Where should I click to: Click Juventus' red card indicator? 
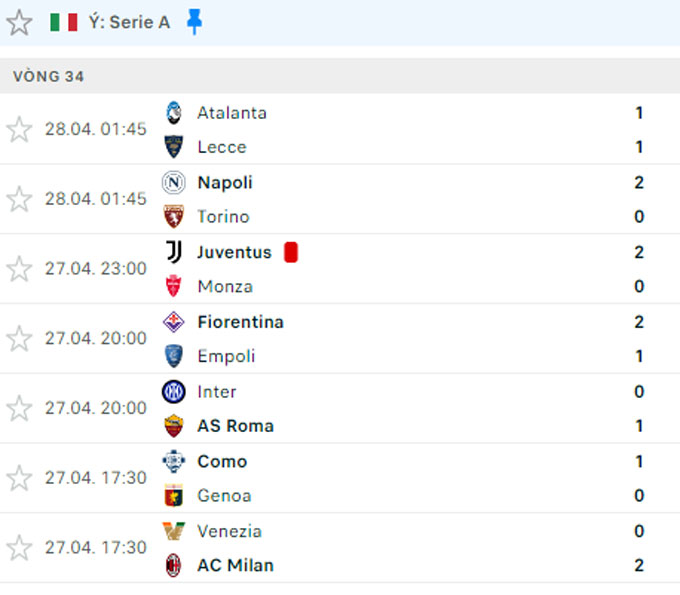click(x=291, y=252)
